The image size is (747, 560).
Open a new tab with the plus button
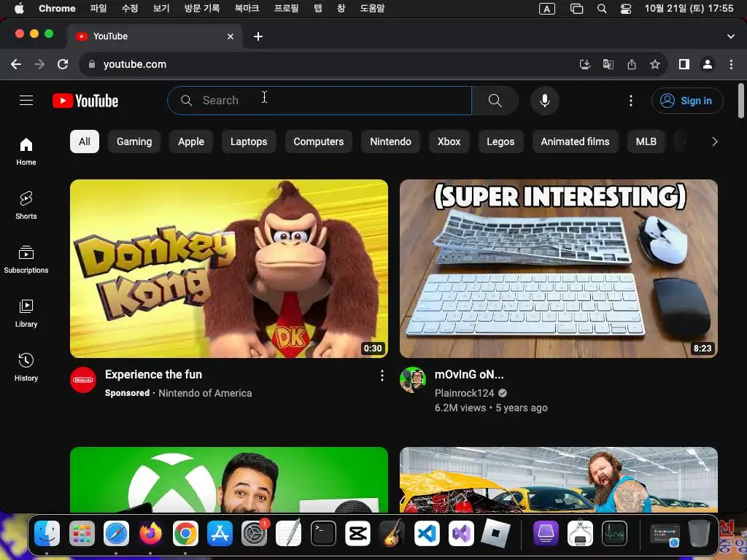point(258,36)
